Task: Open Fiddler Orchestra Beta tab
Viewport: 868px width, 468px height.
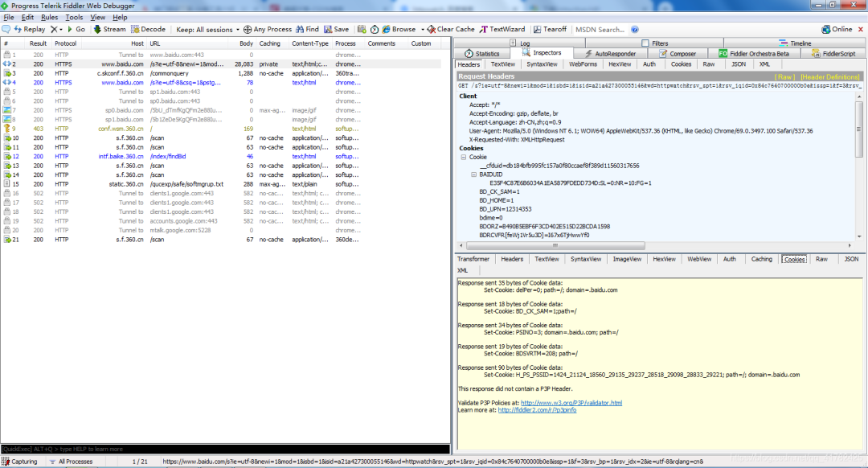Action: coord(754,54)
